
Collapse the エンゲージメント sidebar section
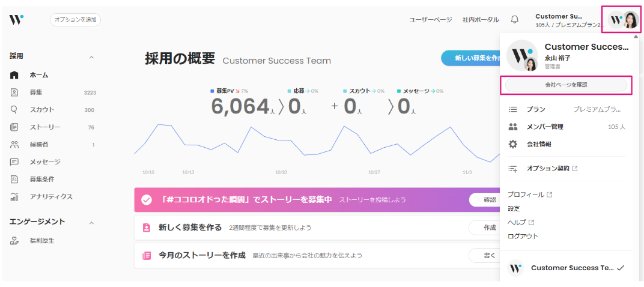click(x=91, y=223)
